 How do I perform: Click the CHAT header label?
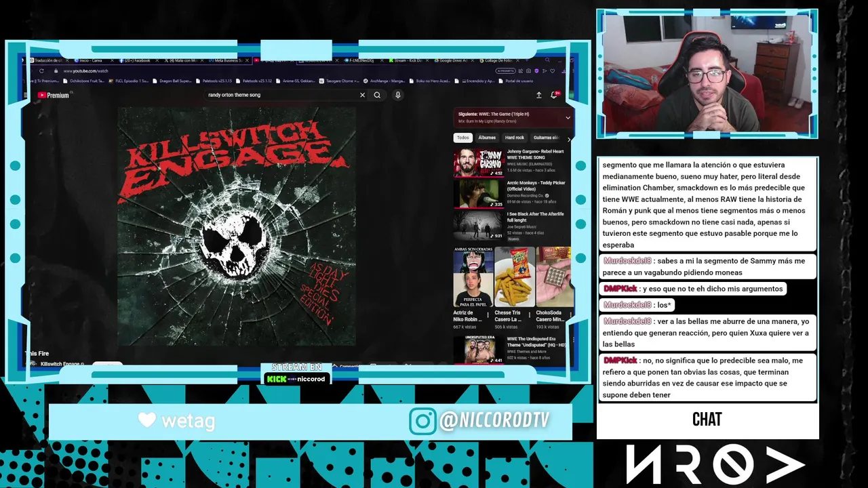click(x=707, y=420)
